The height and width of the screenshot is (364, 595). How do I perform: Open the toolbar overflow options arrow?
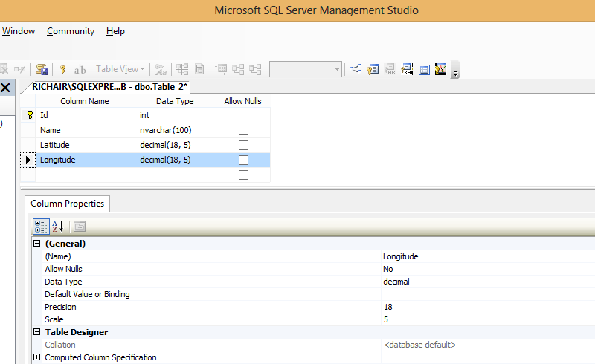point(455,72)
